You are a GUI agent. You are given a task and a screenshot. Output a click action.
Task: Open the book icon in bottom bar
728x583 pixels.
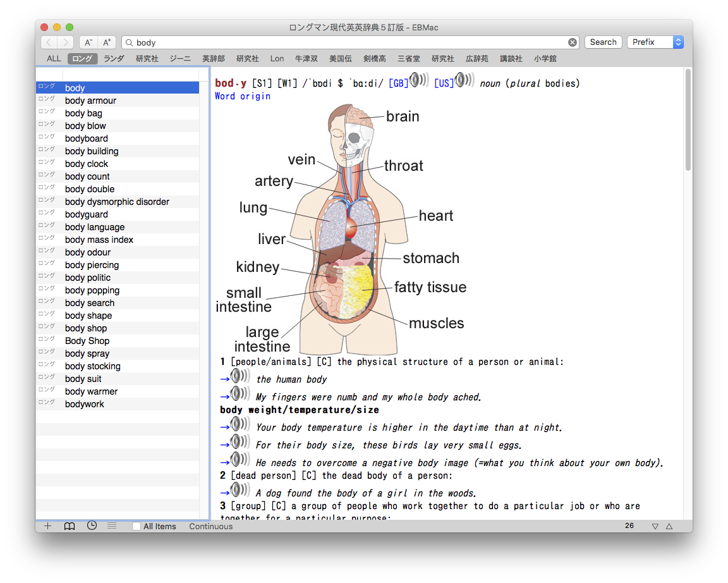(69, 526)
